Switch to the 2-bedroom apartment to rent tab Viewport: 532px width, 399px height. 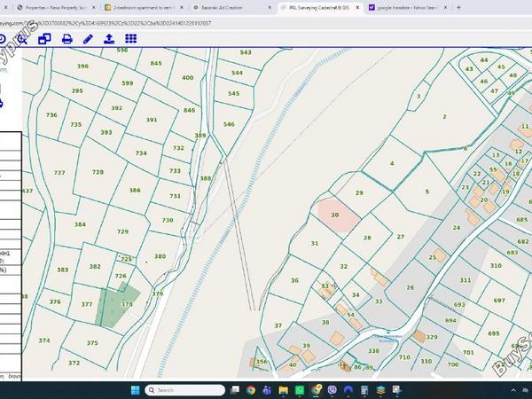point(144,7)
